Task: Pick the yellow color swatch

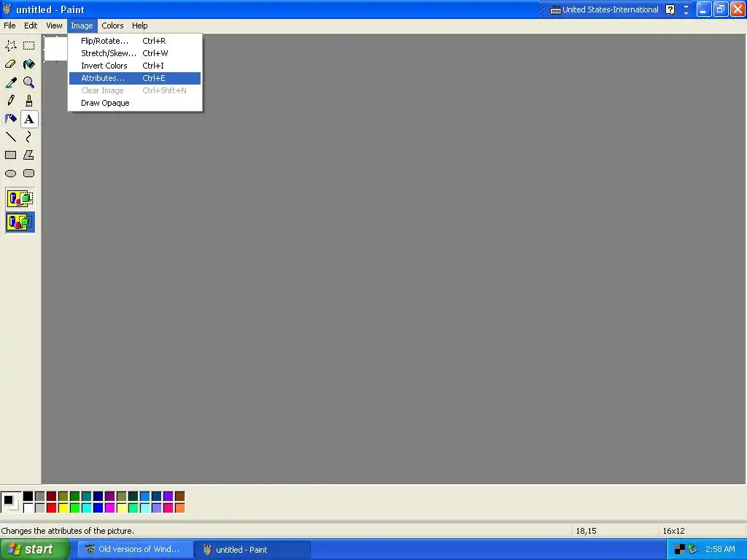Action: [63, 508]
